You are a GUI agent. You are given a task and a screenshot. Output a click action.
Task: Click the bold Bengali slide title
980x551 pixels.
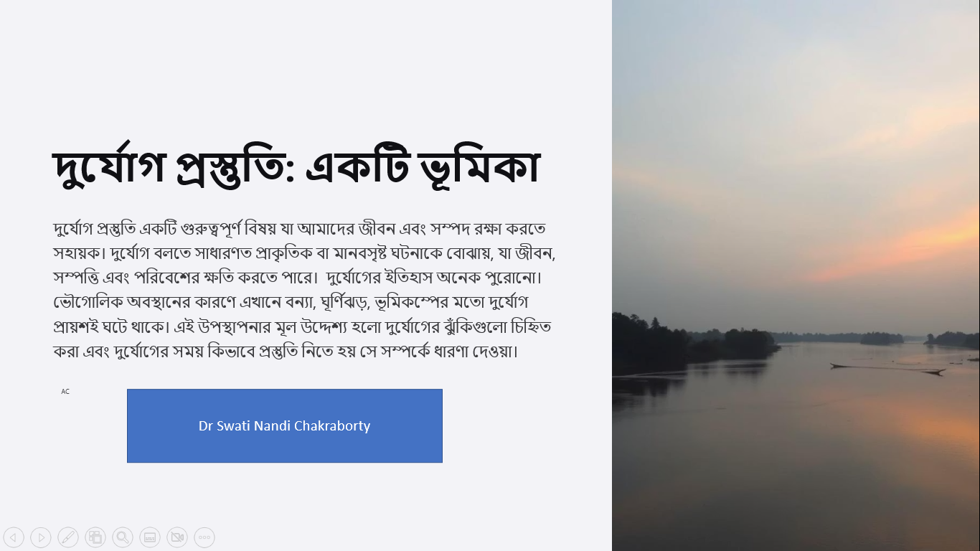[296, 167]
